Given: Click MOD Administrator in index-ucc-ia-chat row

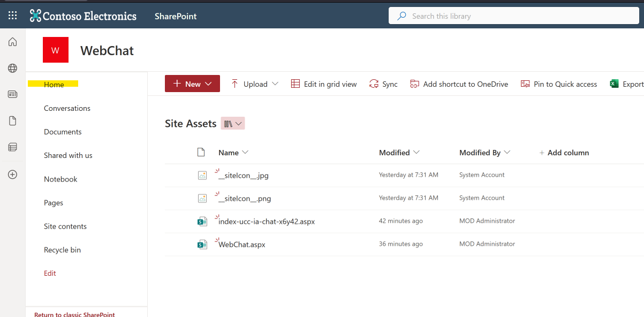Looking at the screenshot, I should coord(487,221).
